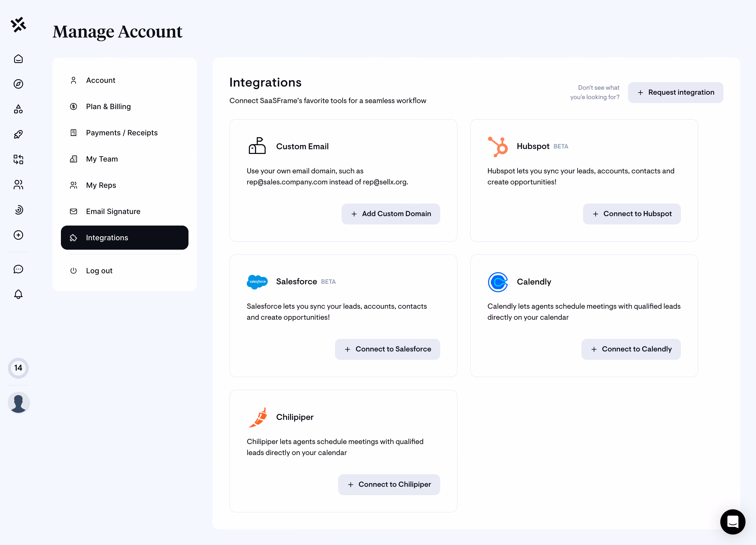The image size is (756, 545).
Task: Open the user profile avatar
Action: click(19, 403)
